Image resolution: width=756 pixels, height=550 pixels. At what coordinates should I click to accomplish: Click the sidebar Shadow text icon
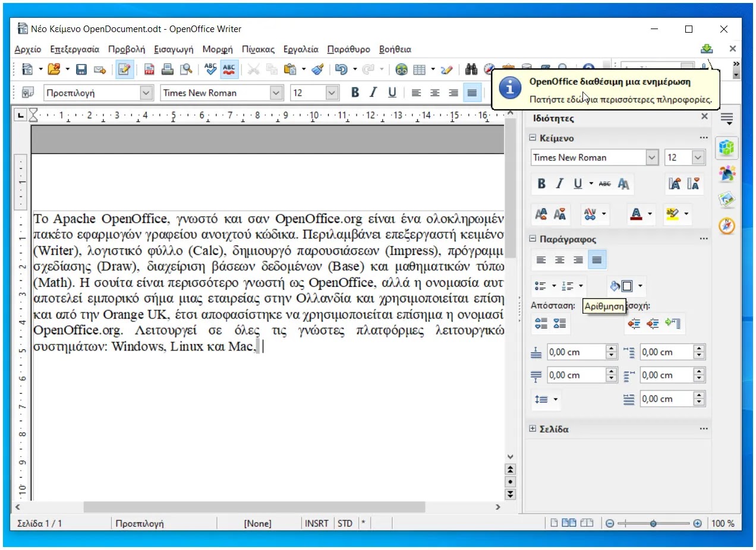click(623, 184)
